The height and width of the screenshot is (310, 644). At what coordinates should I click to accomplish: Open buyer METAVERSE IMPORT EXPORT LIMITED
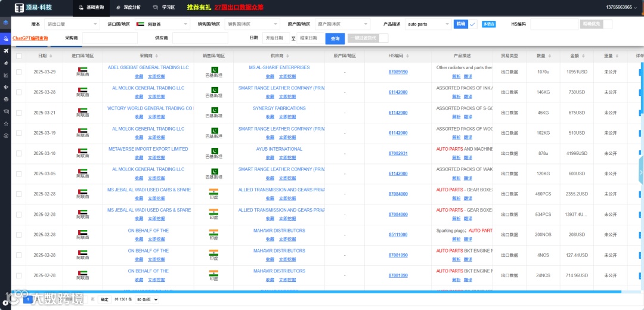pos(148,149)
